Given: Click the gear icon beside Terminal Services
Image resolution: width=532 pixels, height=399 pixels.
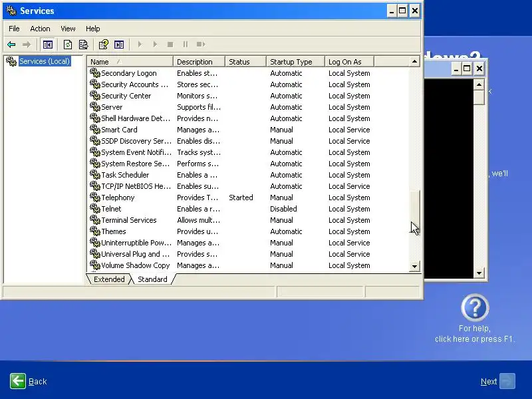Looking at the screenshot, I should tap(94, 220).
